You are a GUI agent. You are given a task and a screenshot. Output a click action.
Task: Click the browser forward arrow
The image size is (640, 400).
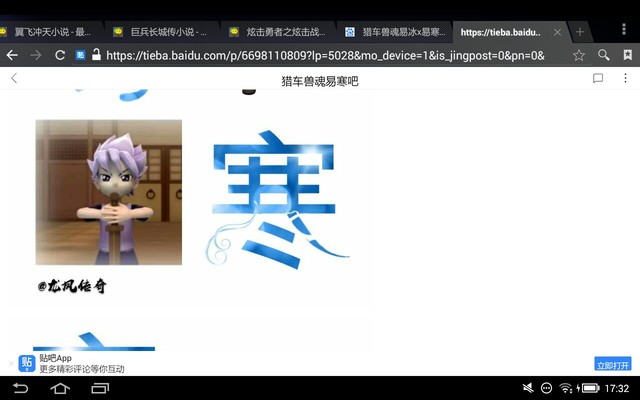click(x=36, y=55)
